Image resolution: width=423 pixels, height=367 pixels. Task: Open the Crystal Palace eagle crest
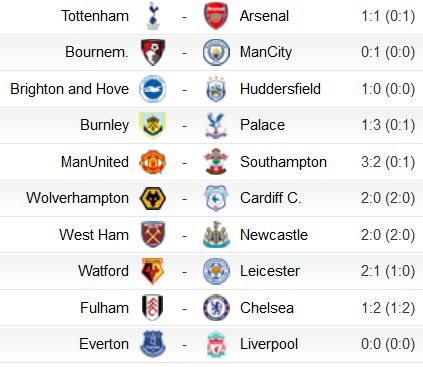tap(216, 125)
